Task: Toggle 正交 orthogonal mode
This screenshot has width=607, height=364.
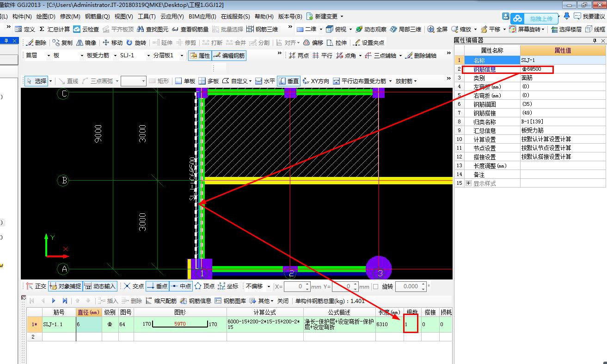Action: [x=36, y=286]
